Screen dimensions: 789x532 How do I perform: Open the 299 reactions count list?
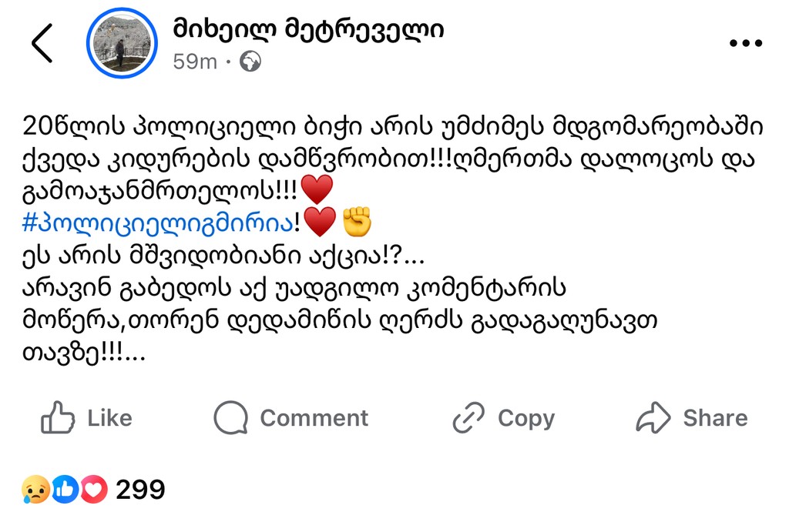coord(140,490)
